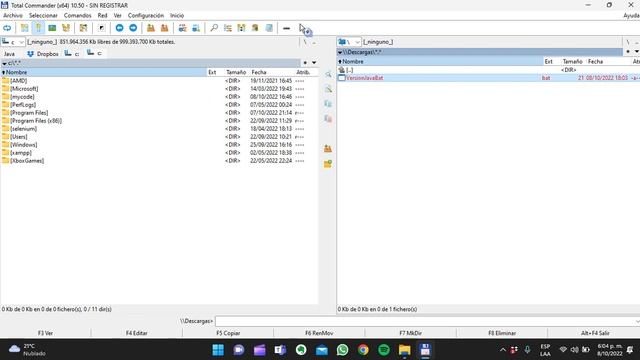640x360 pixels.
Task: Select the [xampp] folder row
Action: 159,153
